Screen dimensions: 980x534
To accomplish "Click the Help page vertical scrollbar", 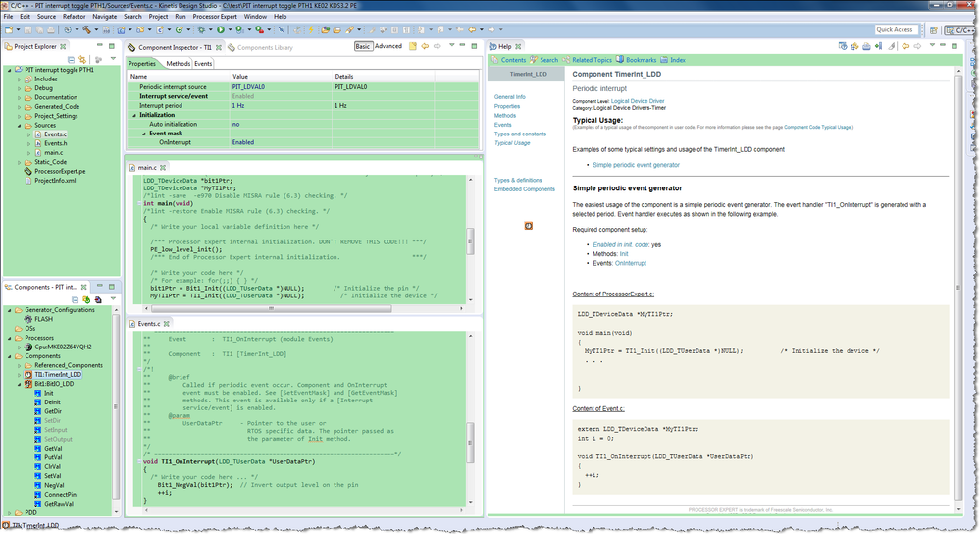I will coord(958,287).
